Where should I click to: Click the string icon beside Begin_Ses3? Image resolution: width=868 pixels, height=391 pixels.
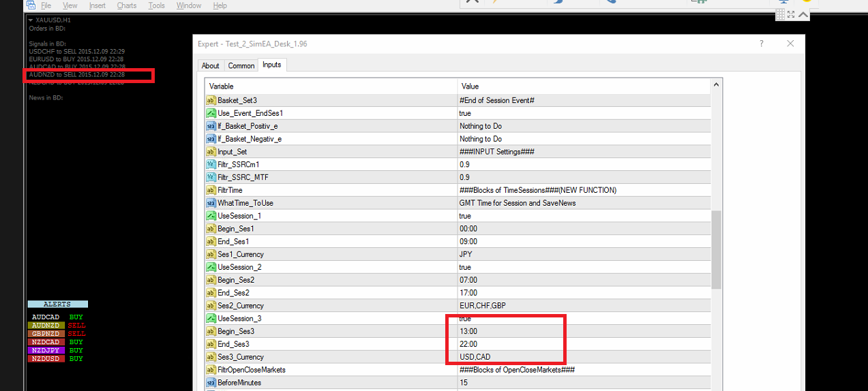211,331
